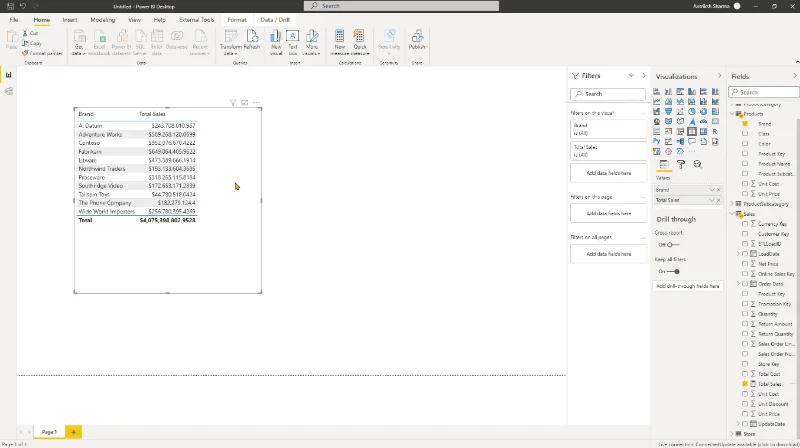800x448 pixels.
Task: Open the Analytics magnifier tab
Action: click(x=697, y=164)
